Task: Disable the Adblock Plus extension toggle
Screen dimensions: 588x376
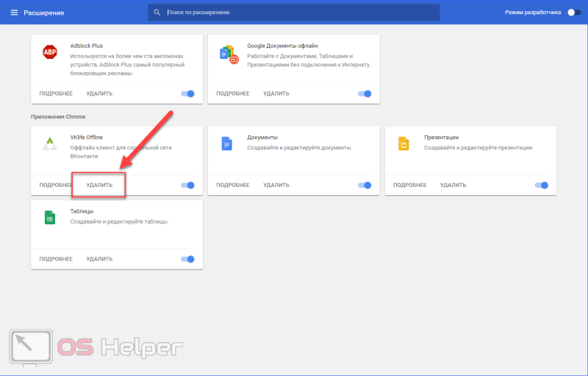Action: (x=187, y=93)
